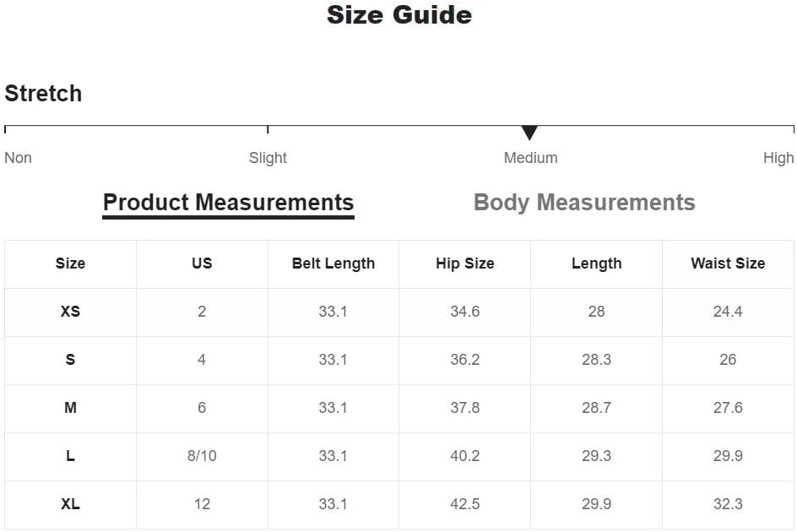The width and height of the screenshot is (797, 532).
Task: Click the Non stretch label
Action: (x=18, y=158)
